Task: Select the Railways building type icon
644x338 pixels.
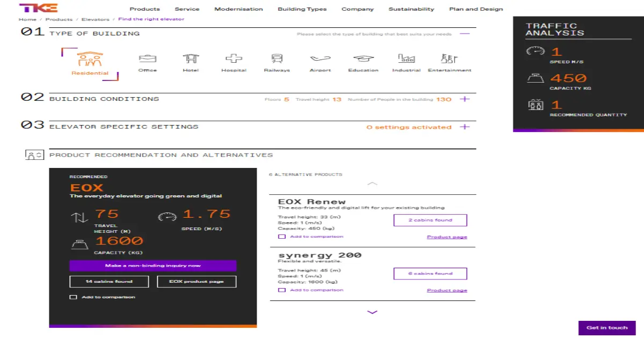Action: coord(277,58)
